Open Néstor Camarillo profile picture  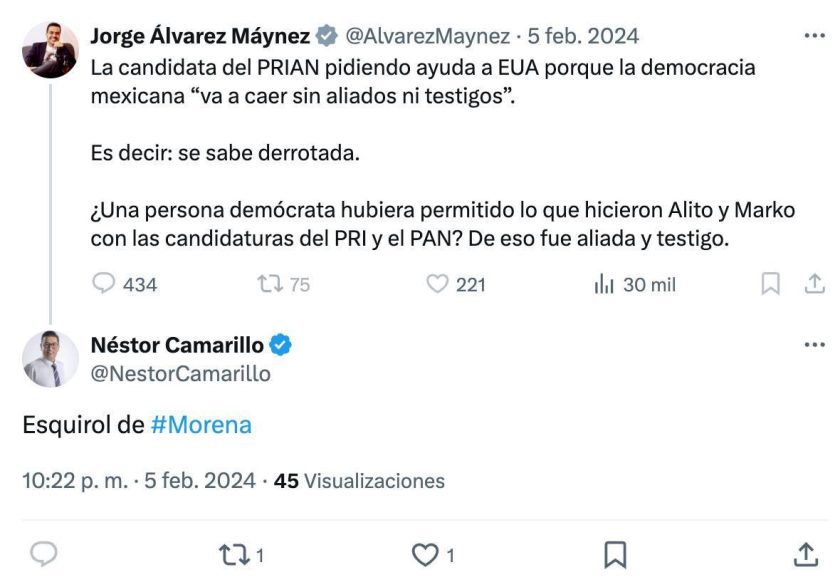pyautogui.click(x=50, y=358)
